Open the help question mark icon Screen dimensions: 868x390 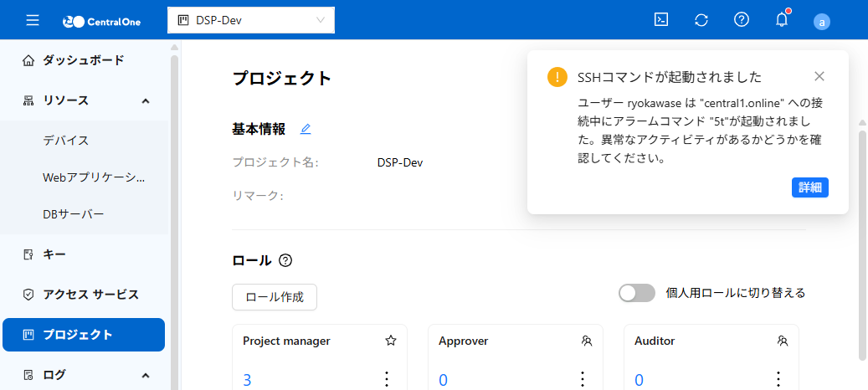pyautogui.click(x=742, y=20)
